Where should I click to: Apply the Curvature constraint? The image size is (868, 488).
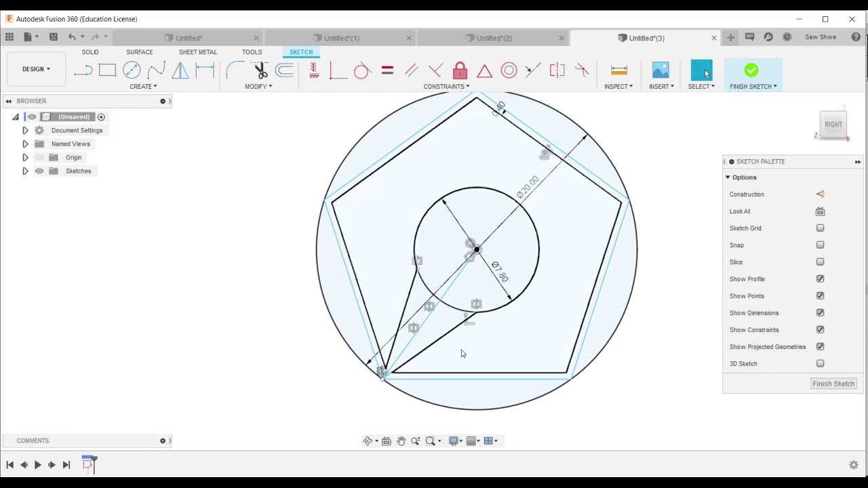pyautogui.click(x=582, y=70)
